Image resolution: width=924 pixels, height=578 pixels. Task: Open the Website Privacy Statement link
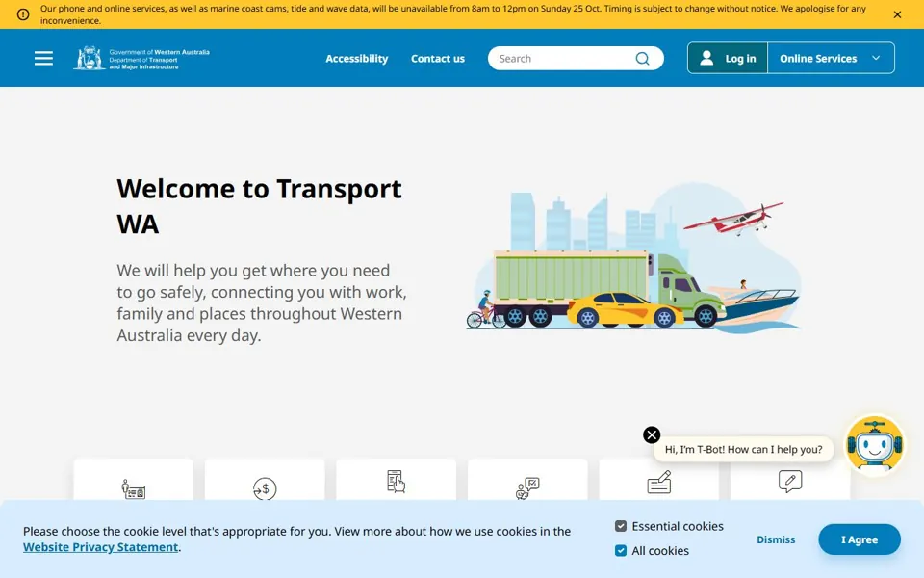101,547
